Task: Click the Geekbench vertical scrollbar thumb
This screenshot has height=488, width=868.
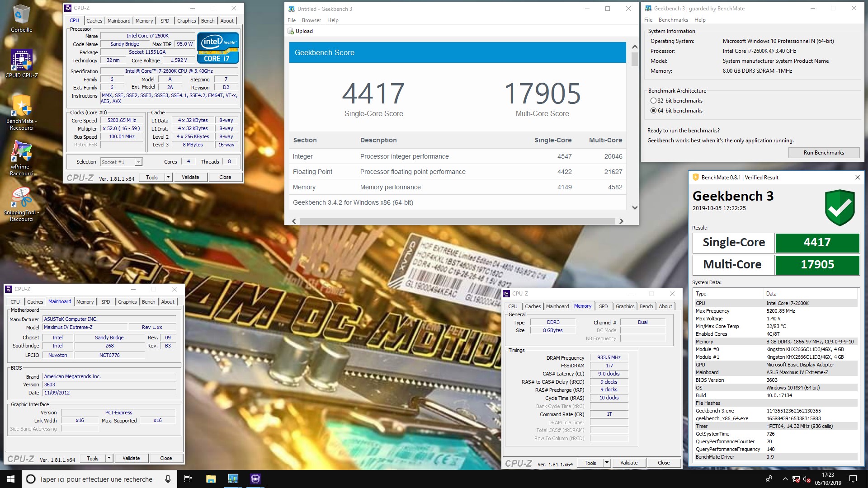Action: pyautogui.click(x=635, y=59)
